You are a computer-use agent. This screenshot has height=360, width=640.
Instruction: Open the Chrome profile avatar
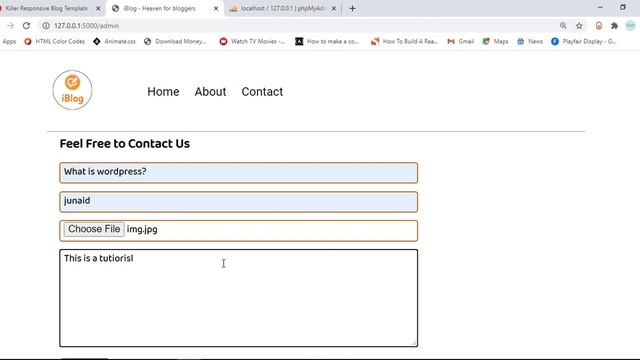point(630,26)
